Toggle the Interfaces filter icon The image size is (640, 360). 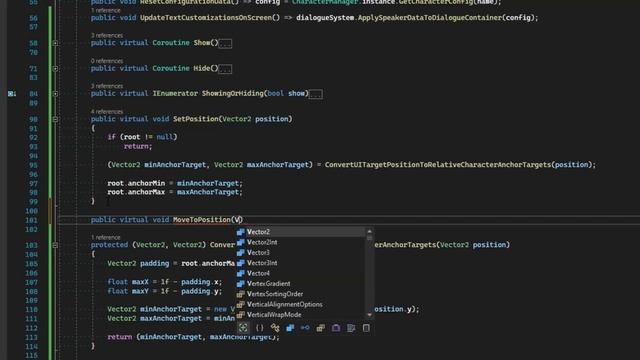point(305,328)
